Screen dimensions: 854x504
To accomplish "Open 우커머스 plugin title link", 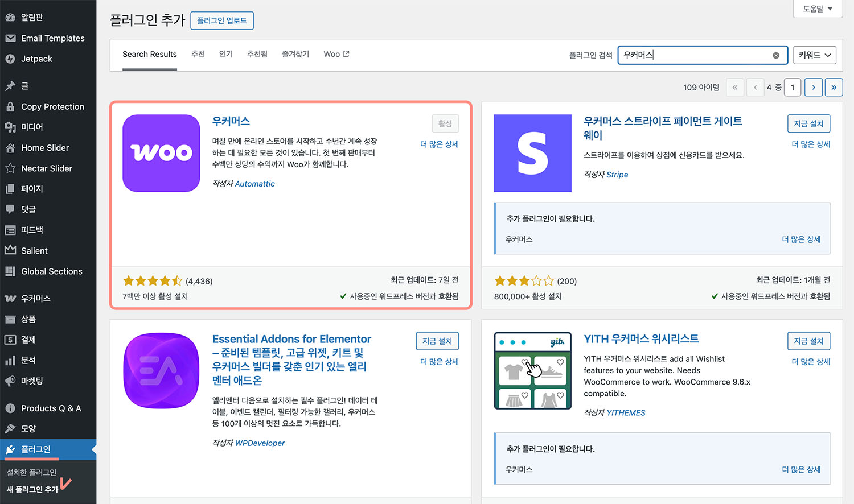I will (231, 121).
